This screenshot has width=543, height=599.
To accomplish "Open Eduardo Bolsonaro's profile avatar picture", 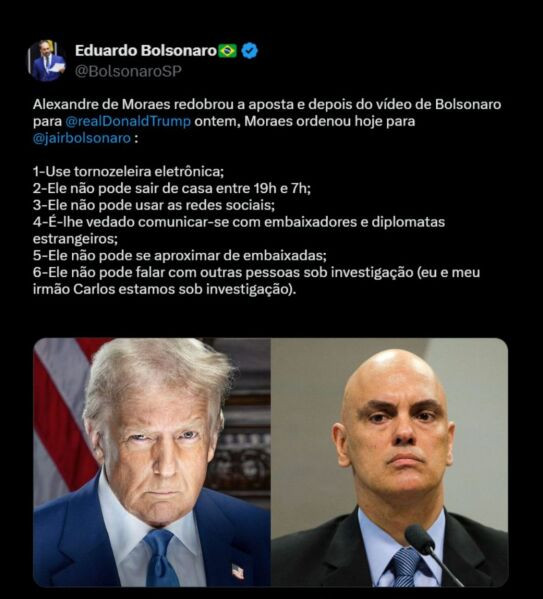I will tap(45, 61).
